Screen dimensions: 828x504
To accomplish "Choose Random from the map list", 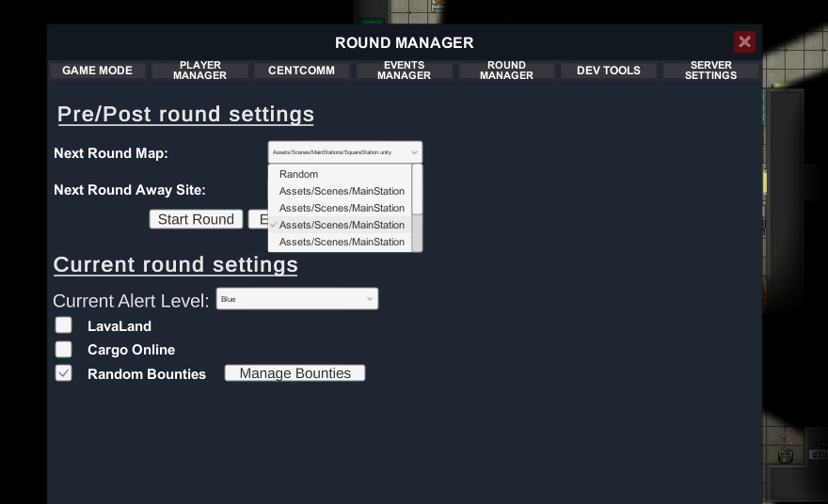I will tap(340, 174).
